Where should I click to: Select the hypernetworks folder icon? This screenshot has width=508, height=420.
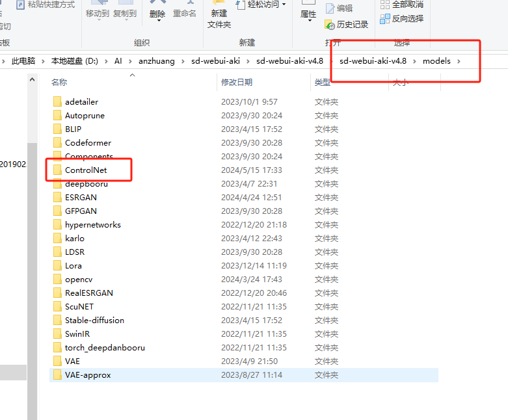coord(57,224)
